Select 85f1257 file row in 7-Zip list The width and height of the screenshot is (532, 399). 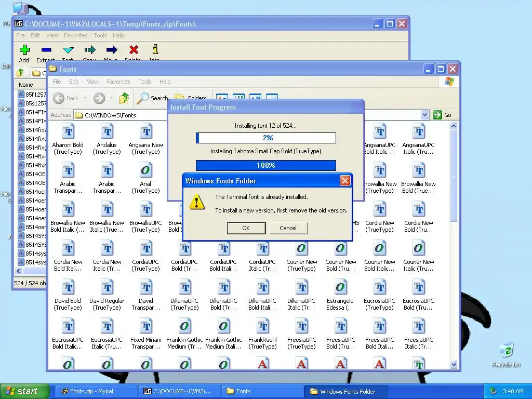click(x=32, y=95)
